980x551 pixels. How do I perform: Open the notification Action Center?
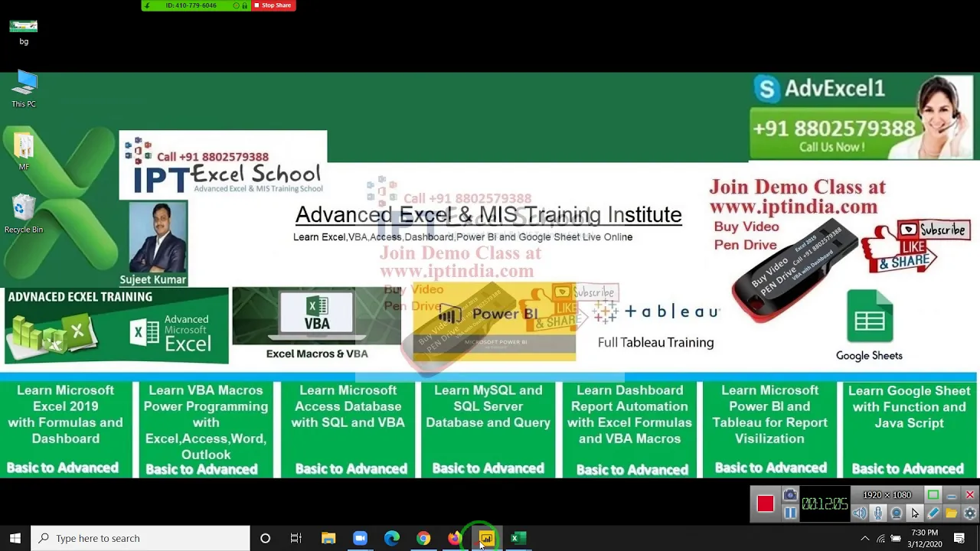pyautogui.click(x=959, y=538)
